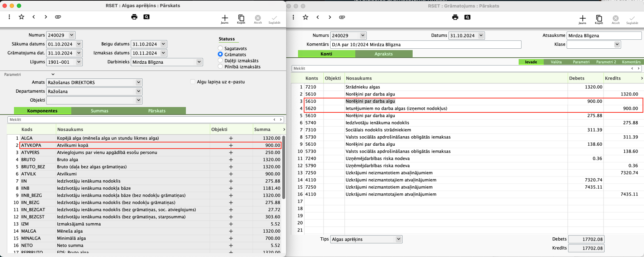The height and width of the screenshot is (257, 644).
Task: Open Objekti plus for BRUTO row
Action: click(x=231, y=160)
